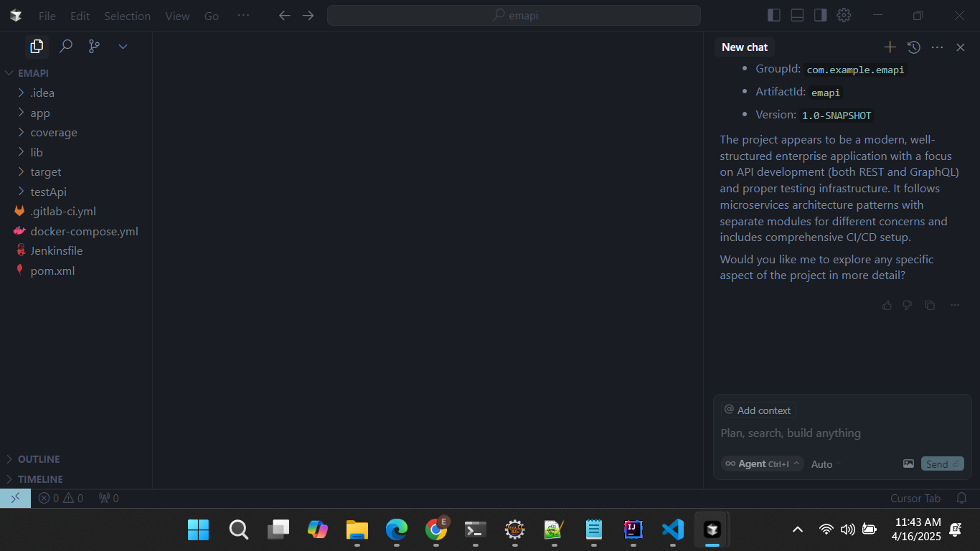Open the Selection menu
The width and height of the screenshot is (980, 551).
pos(127,16)
